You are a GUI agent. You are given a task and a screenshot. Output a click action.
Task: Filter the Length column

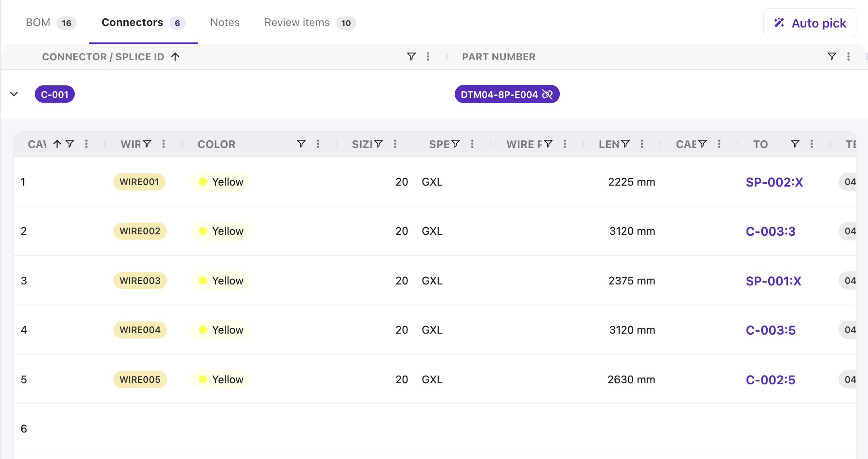tap(625, 144)
